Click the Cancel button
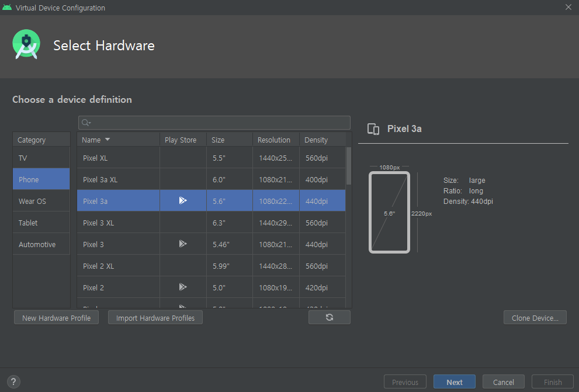The height and width of the screenshot is (392, 579). point(503,382)
